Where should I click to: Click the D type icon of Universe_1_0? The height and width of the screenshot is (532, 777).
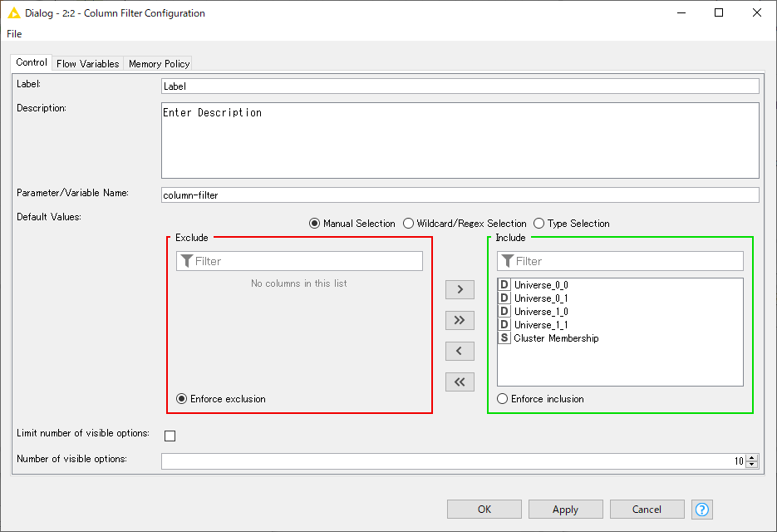[x=504, y=312]
